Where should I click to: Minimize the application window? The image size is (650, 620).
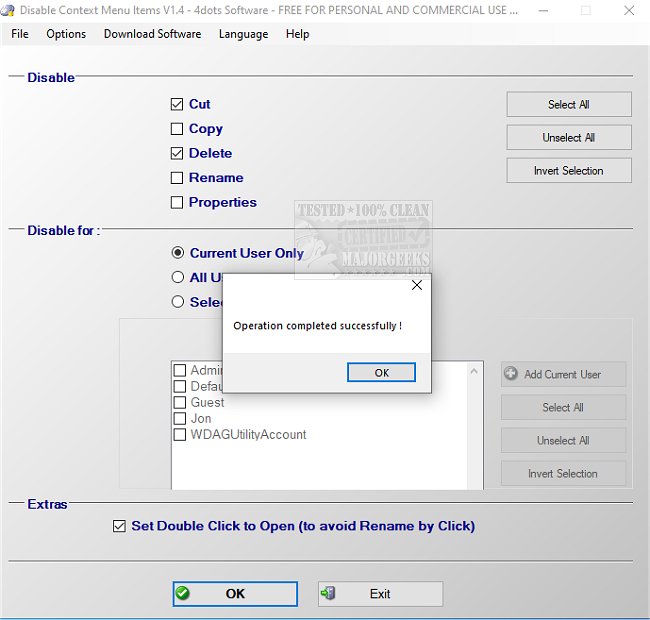(x=543, y=10)
